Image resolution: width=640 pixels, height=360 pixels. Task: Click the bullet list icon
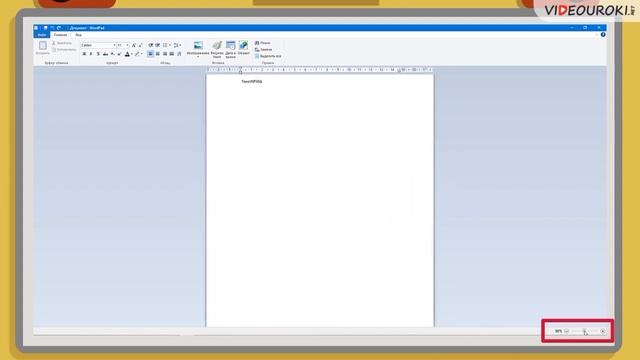click(x=165, y=45)
